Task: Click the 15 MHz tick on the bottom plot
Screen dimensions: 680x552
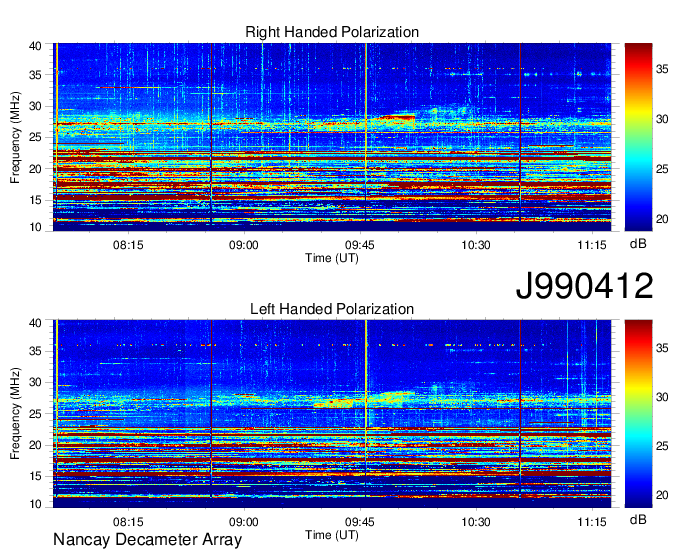Action: click(x=35, y=477)
